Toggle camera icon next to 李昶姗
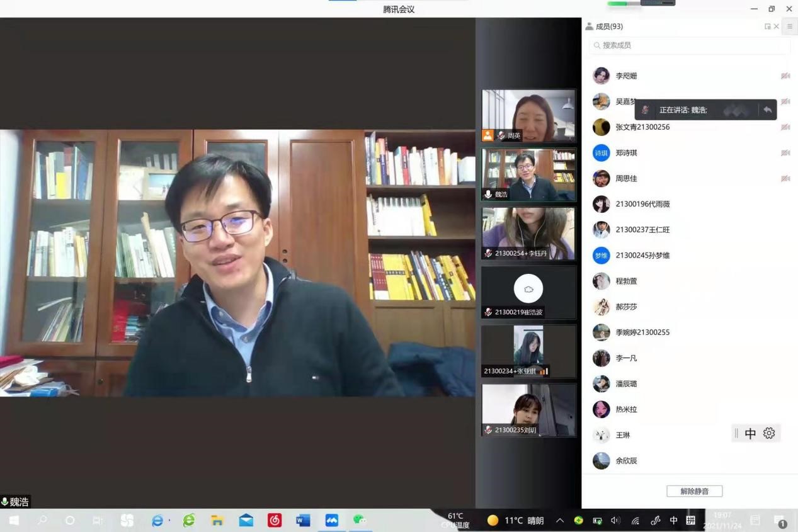798x532 pixels. [x=785, y=76]
